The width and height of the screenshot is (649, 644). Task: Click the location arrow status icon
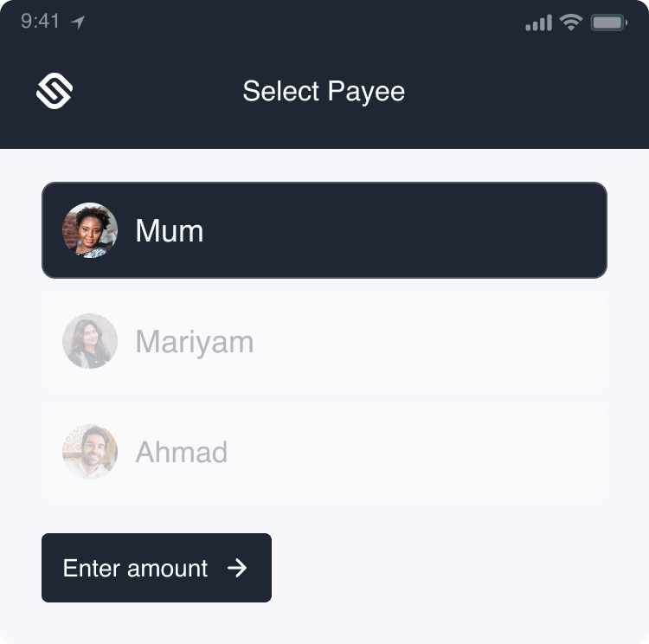click(x=79, y=23)
